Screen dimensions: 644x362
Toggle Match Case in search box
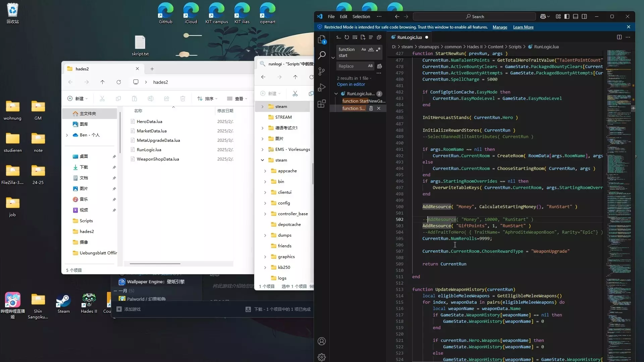(363, 49)
